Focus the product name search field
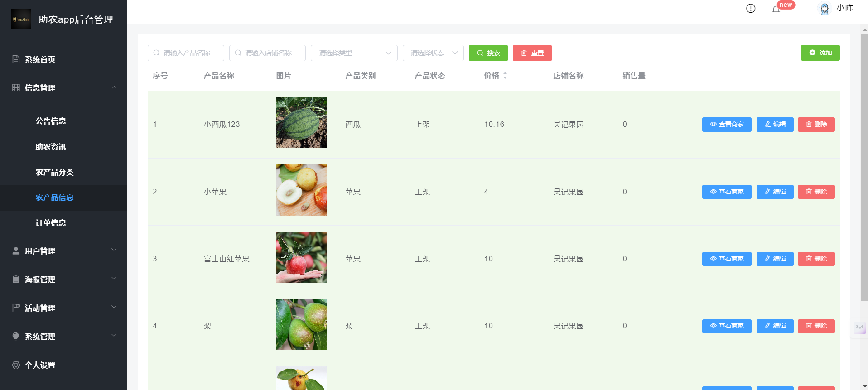The width and height of the screenshot is (868, 390). pos(186,53)
